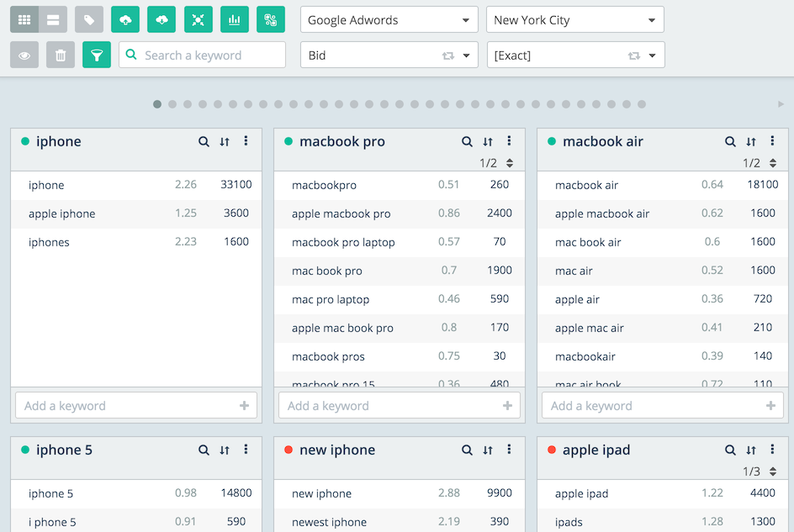
Task: Open the three-dot menu for macbook air
Action: pyautogui.click(x=772, y=141)
